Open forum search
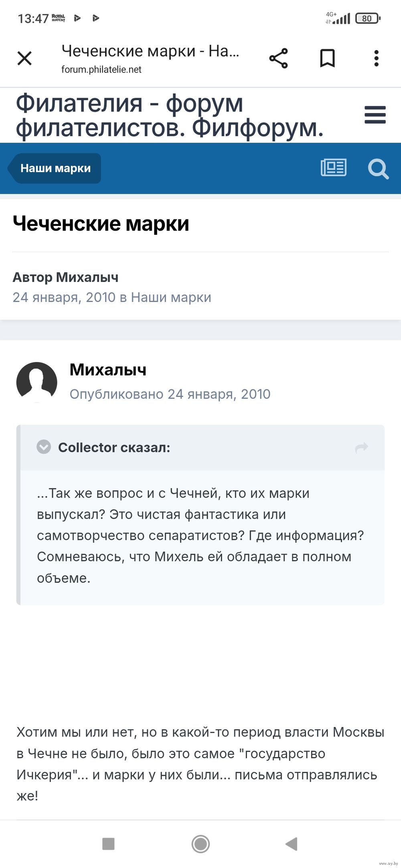This screenshot has height=868, width=401. pos(378,169)
